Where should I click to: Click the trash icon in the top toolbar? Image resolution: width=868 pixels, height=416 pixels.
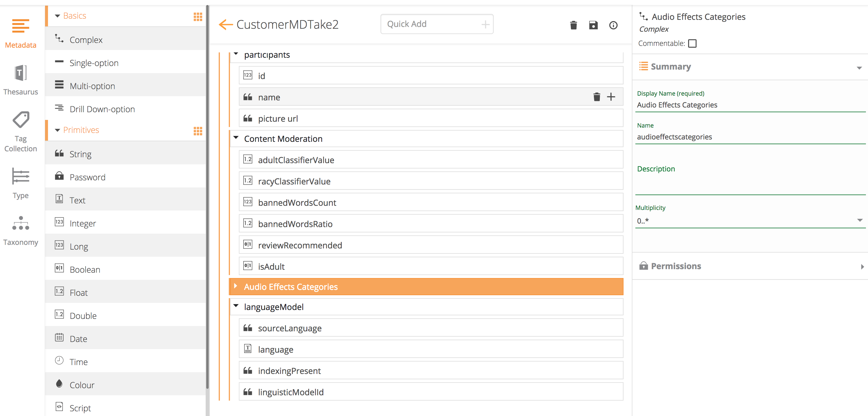tap(573, 25)
